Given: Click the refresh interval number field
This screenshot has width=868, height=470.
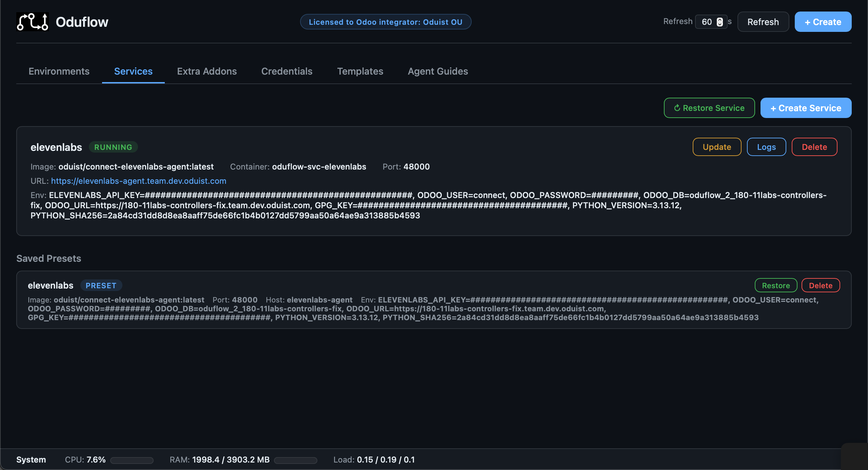Looking at the screenshot, I should coord(707,22).
